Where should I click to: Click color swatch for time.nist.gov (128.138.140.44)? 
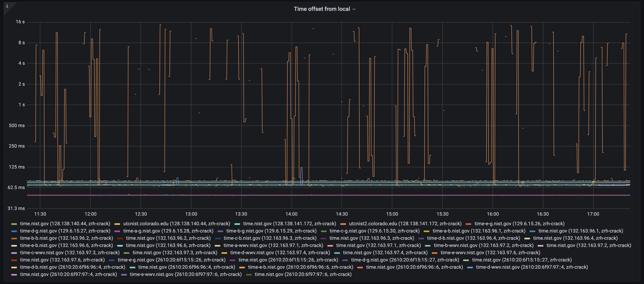click(x=14, y=224)
